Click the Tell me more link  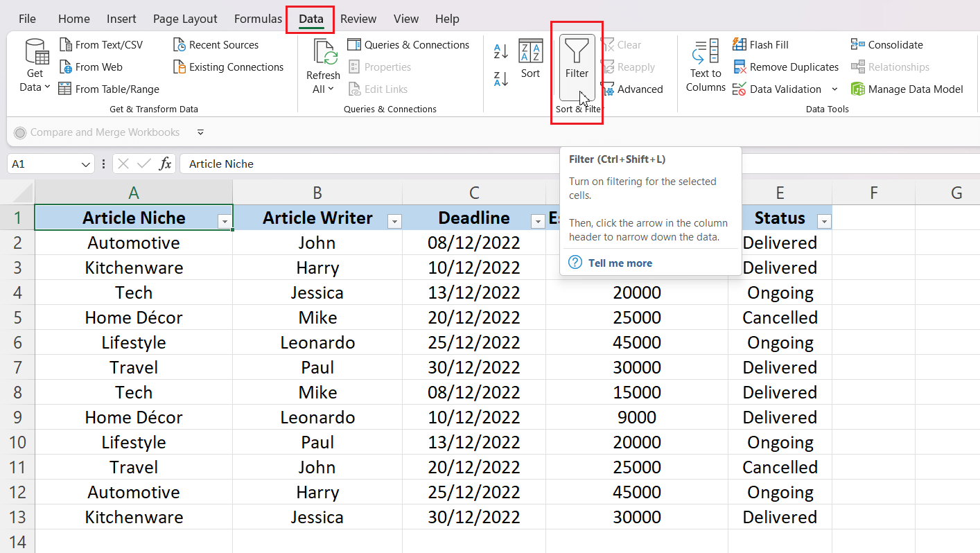coord(620,263)
